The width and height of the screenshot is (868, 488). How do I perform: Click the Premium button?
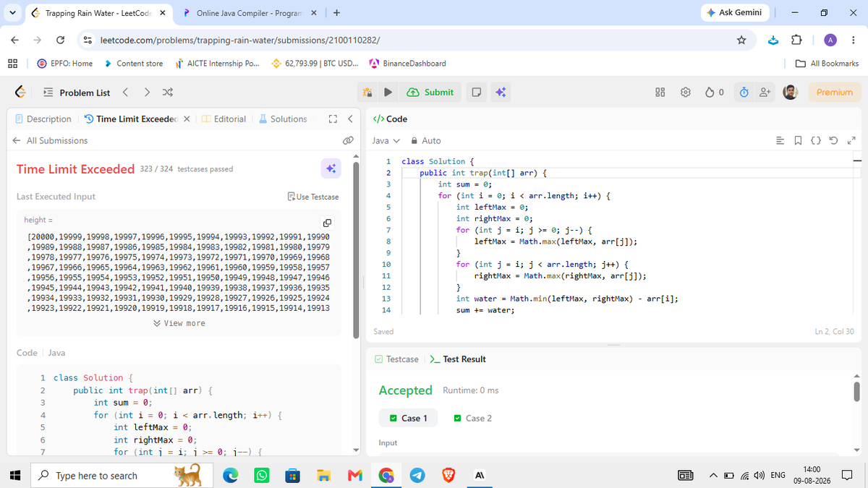(835, 93)
